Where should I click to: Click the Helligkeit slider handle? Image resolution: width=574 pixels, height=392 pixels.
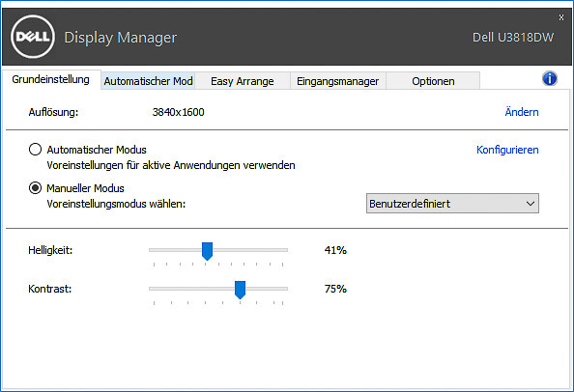tap(207, 251)
